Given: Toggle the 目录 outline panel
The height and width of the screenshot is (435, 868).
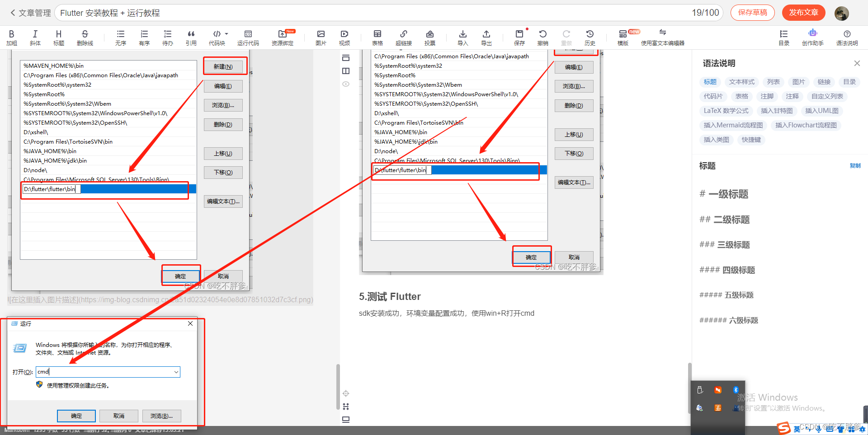Looking at the screenshot, I should pos(784,37).
